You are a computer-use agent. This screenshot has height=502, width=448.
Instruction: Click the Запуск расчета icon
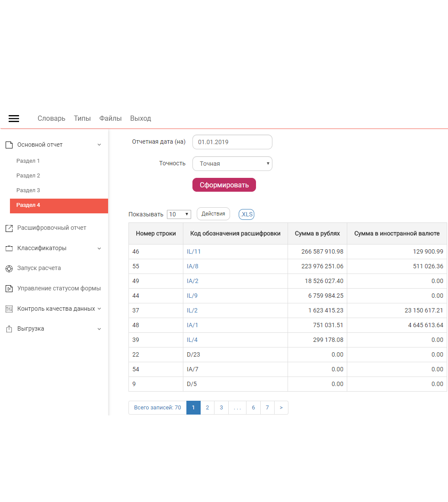click(9, 268)
